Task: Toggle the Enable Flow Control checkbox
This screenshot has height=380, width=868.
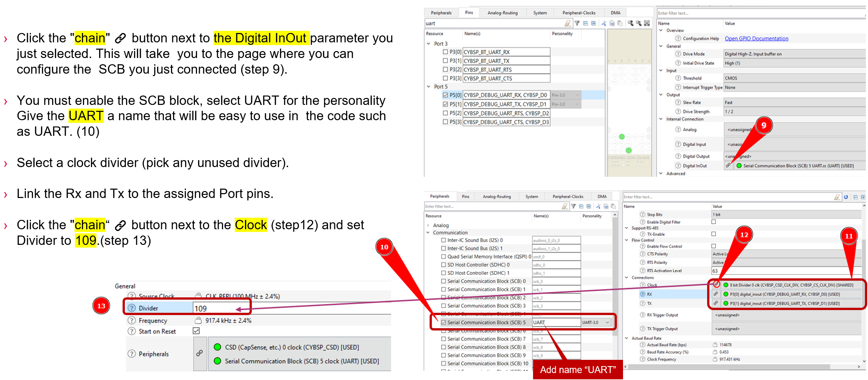Action: tap(713, 246)
